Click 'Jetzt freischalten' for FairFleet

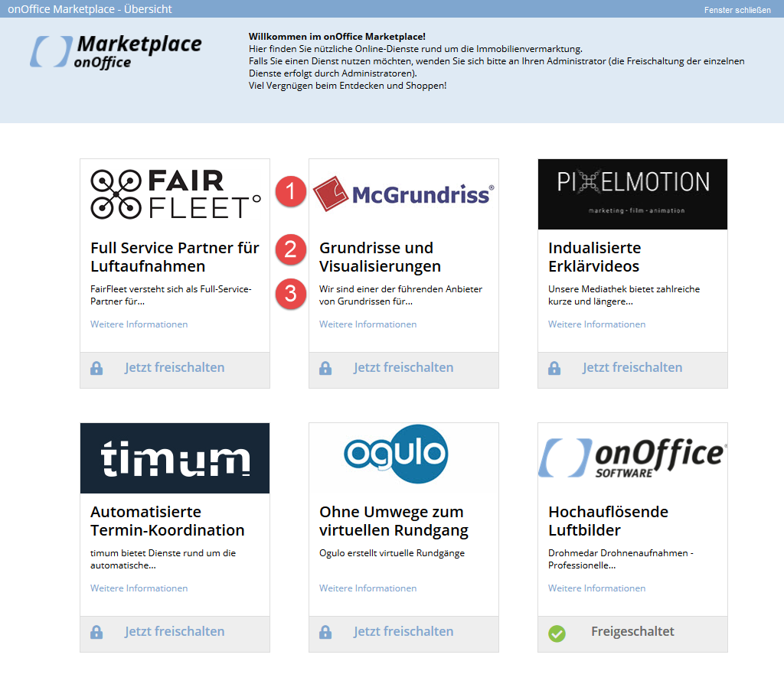175,368
